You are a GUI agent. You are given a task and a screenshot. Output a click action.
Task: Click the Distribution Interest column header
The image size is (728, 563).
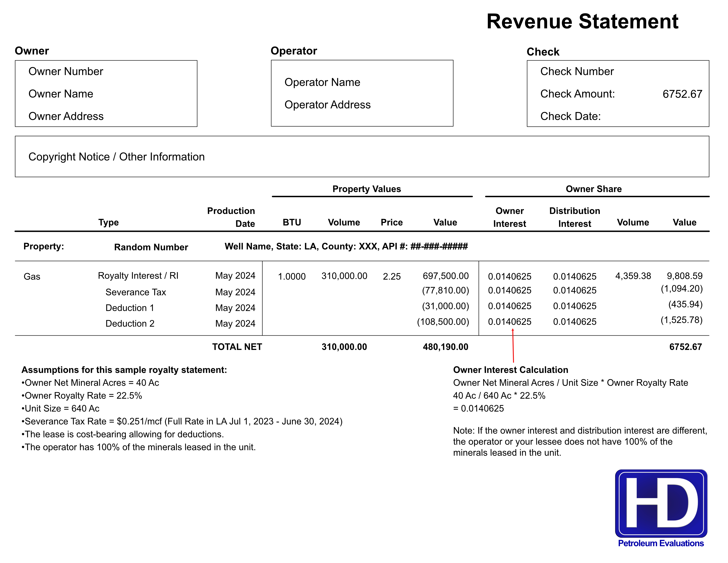point(575,217)
